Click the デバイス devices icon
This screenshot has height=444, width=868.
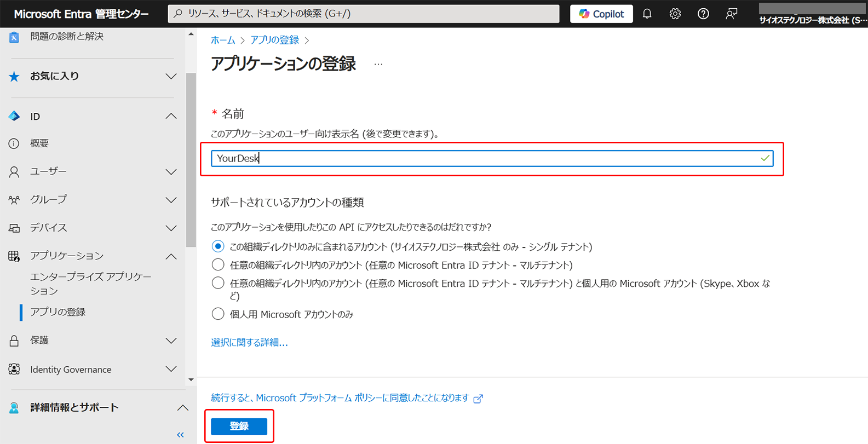pos(14,228)
